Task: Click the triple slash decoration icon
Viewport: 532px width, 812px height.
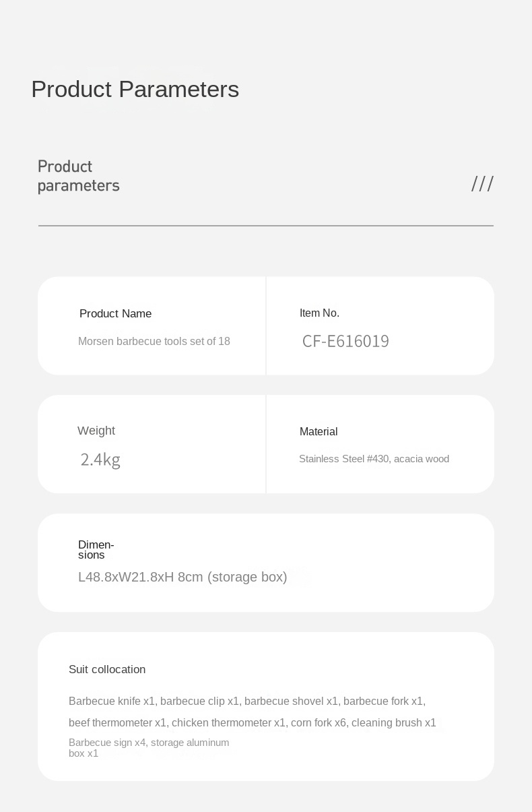Action: click(482, 184)
